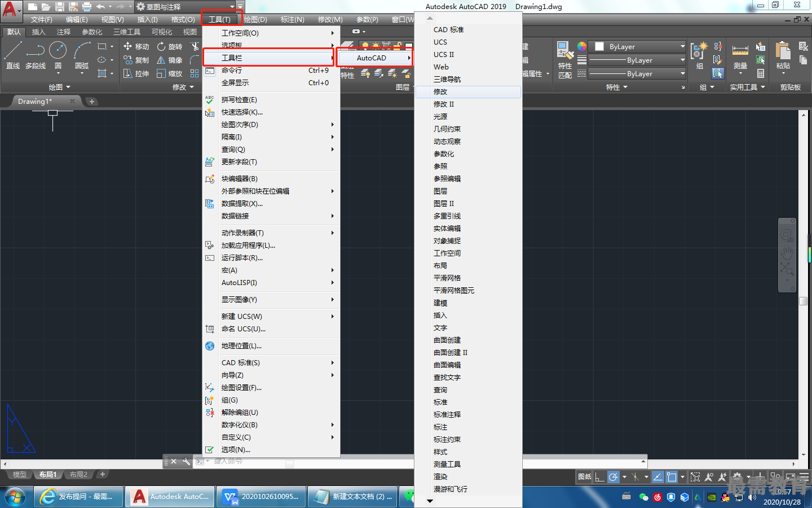Add a new layout with plus tab
Screen dimensions: 812x508
(x=103, y=474)
